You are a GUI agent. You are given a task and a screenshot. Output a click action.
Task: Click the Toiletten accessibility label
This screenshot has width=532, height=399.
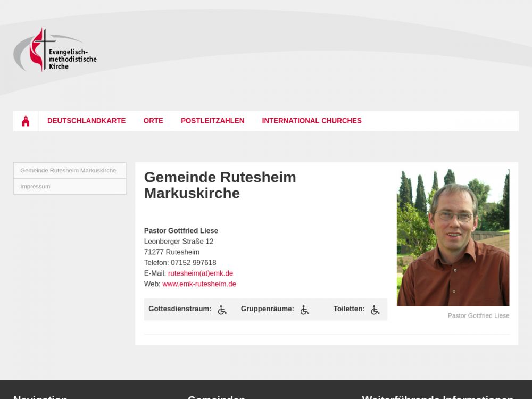pyautogui.click(x=349, y=309)
